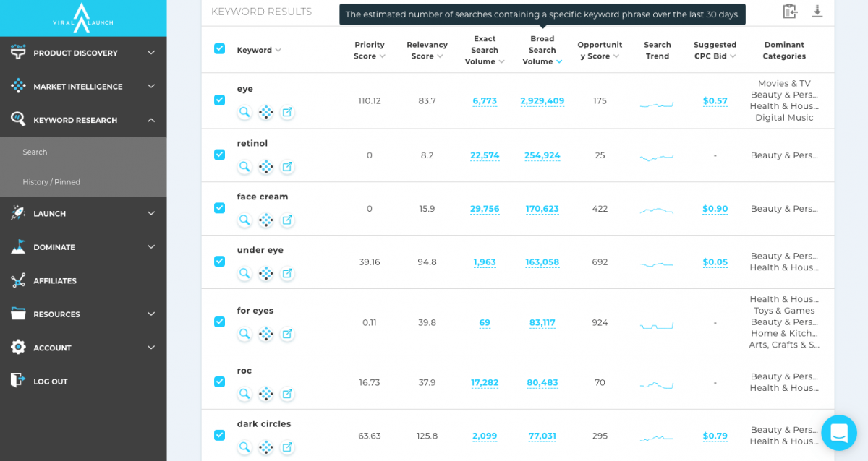This screenshot has width=868, height=461.
Task: Click Log Out in the sidebar
Action: point(50,382)
